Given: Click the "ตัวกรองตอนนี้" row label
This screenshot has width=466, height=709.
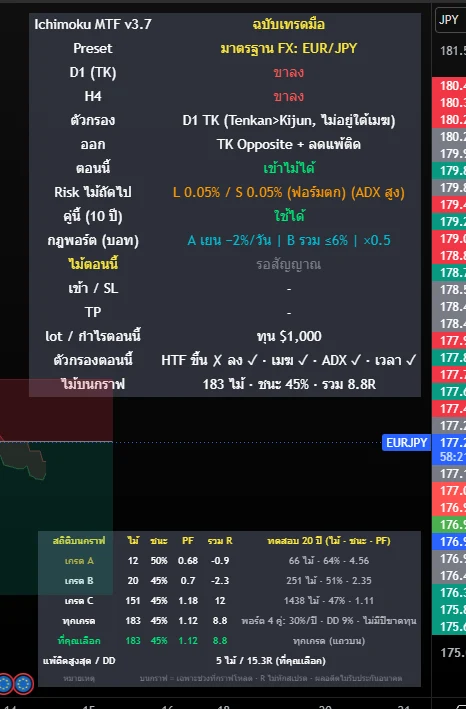Looking at the screenshot, I should 93,360.
